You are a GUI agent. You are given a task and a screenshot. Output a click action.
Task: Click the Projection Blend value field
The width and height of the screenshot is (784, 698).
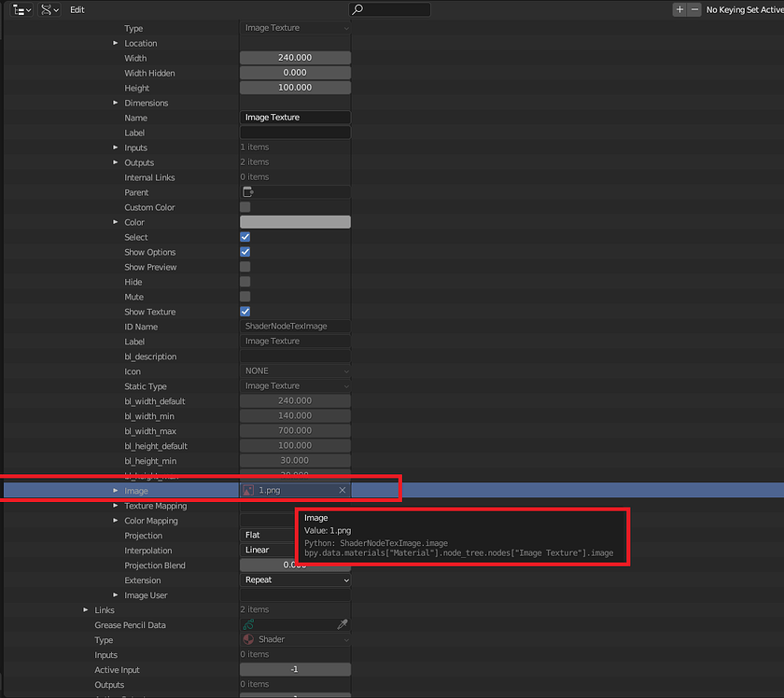click(x=295, y=565)
